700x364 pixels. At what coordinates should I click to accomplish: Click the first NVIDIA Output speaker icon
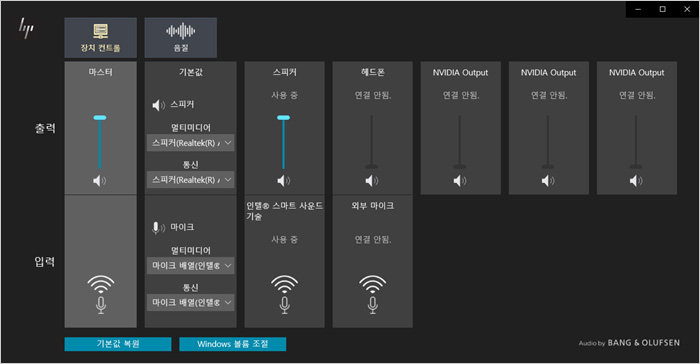tap(460, 180)
